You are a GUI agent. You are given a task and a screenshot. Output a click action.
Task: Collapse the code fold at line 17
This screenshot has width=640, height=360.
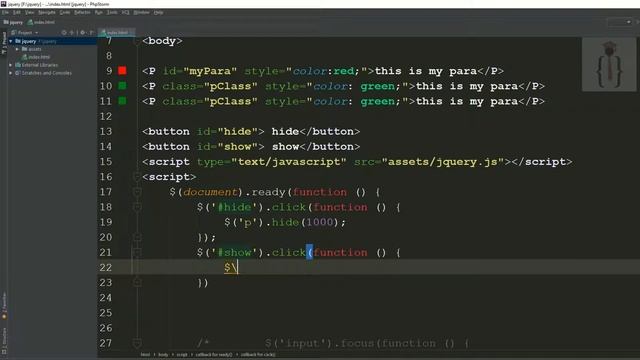[137, 192]
